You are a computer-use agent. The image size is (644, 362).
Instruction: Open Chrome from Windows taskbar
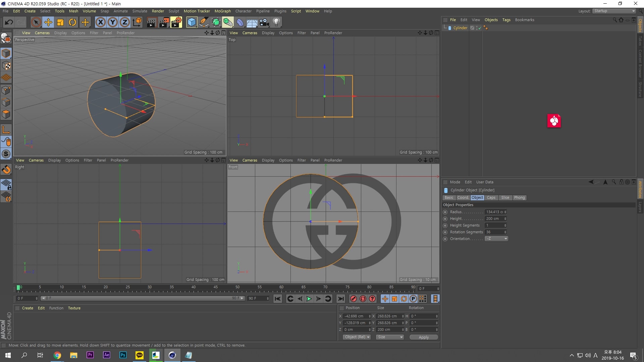(x=57, y=355)
